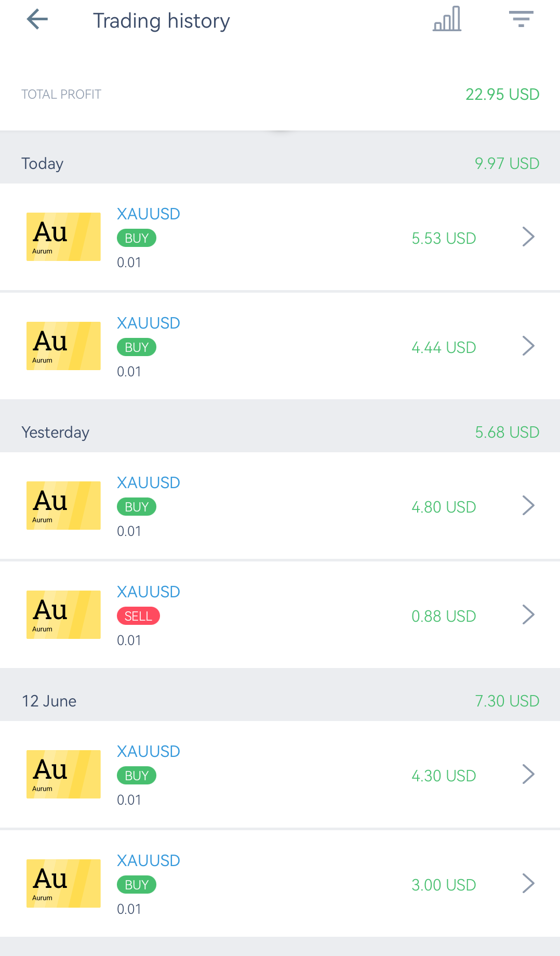
Task: Tap the Au icon for 5.53 USD trade
Action: pos(63,237)
